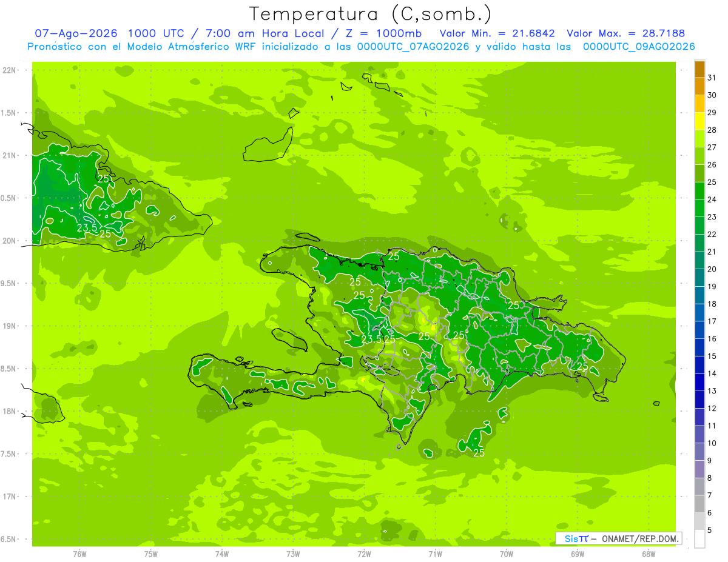This screenshot has width=728, height=562.
Task: Click the "19N" latitude label
Action: tap(8, 326)
